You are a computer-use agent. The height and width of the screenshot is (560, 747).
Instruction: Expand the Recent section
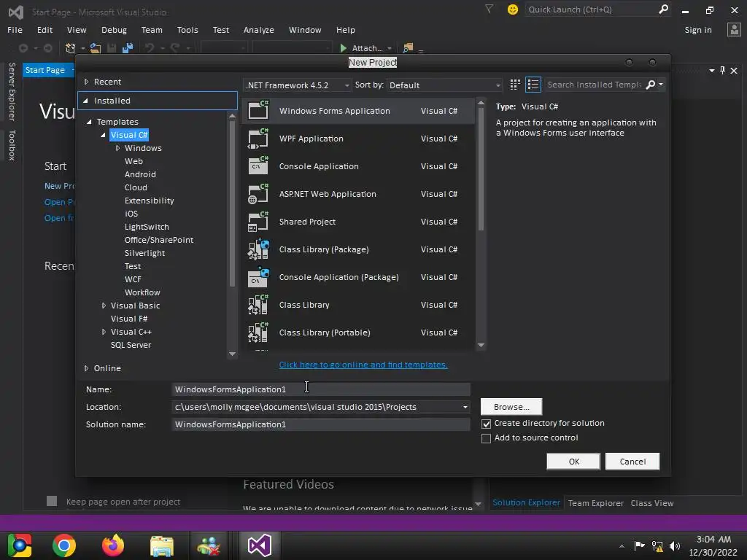click(x=86, y=82)
